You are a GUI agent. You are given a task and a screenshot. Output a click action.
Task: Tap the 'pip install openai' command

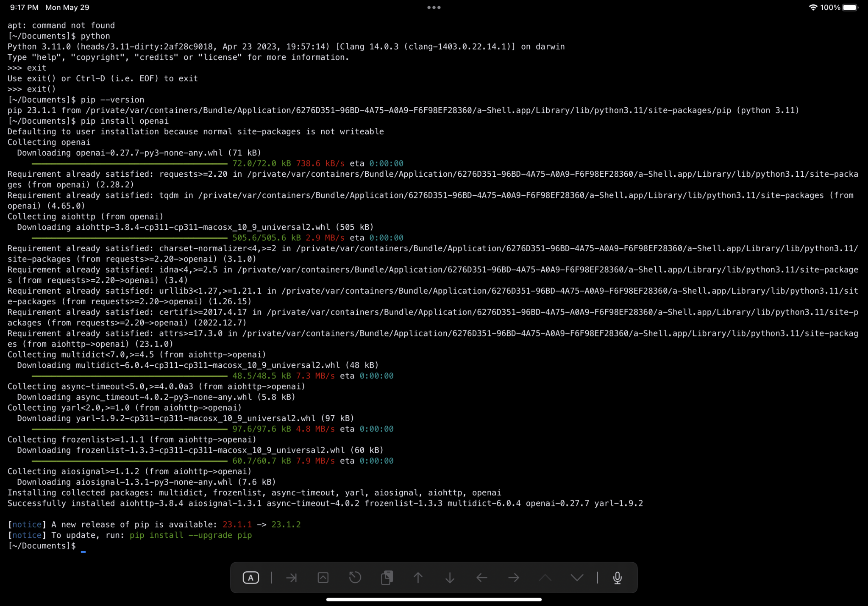(x=125, y=121)
